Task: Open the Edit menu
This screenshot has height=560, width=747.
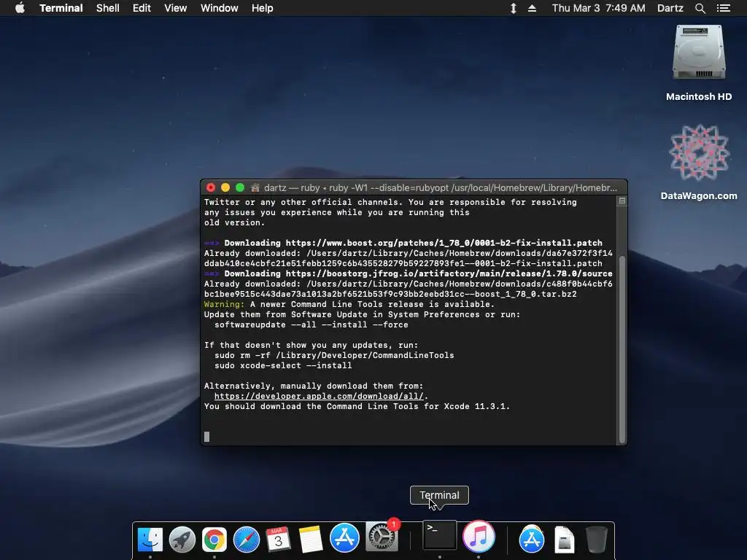Action: click(x=142, y=8)
